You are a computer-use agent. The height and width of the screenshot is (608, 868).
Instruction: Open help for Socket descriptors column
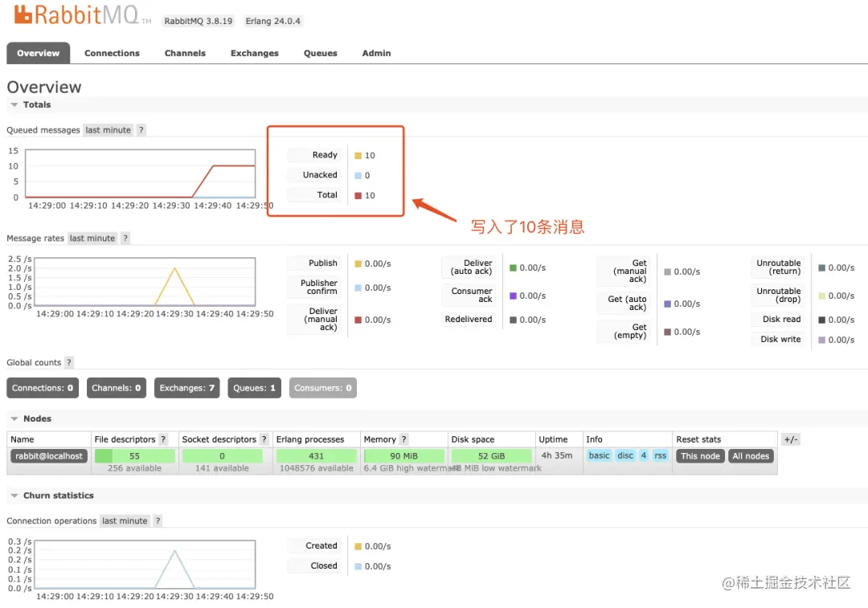pyautogui.click(x=264, y=439)
